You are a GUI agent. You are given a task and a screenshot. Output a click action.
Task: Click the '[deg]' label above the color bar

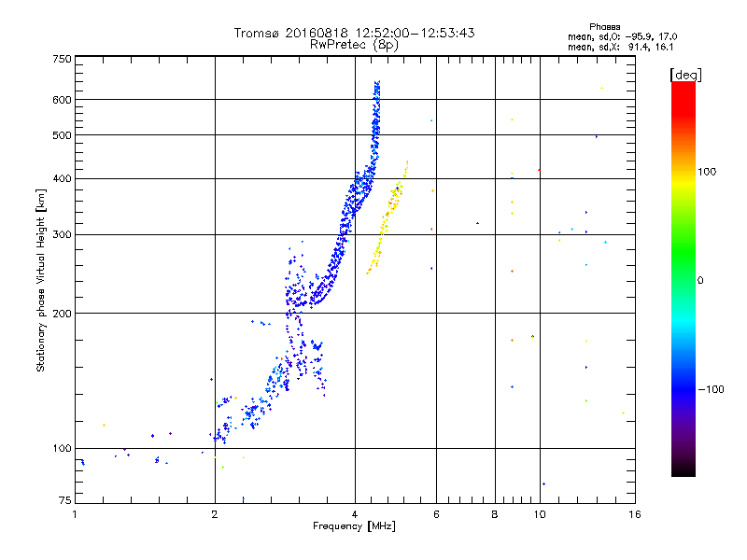point(686,75)
